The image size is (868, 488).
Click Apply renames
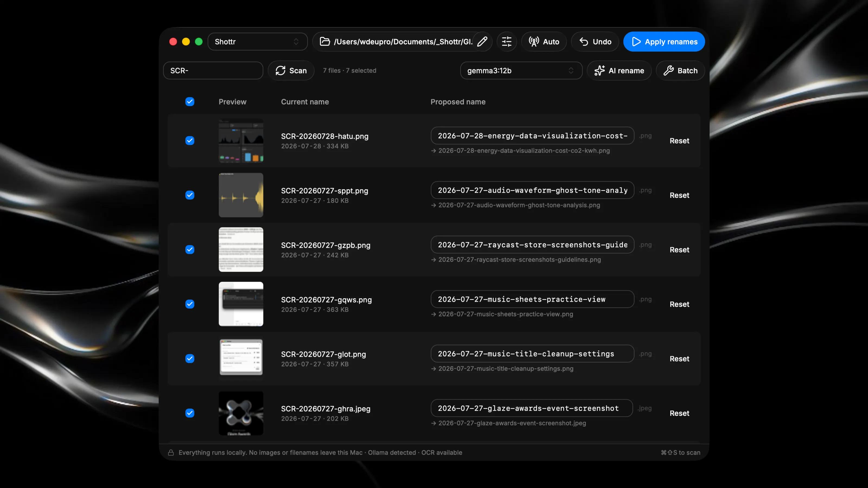pos(664,42)
